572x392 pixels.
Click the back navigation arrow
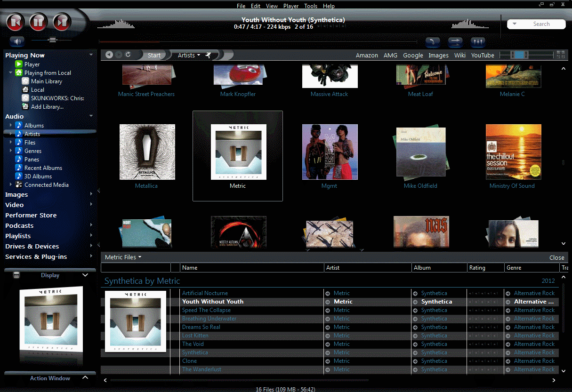click(109, 55)
